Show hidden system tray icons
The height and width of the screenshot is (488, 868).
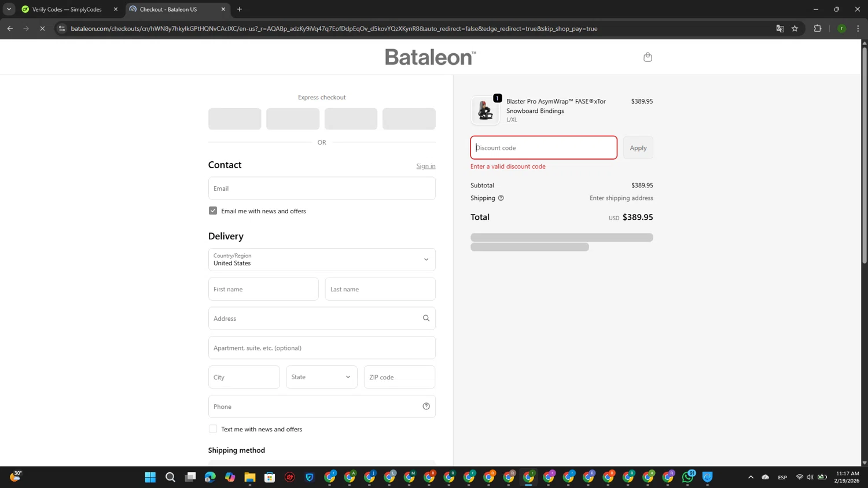click(751, 477)
